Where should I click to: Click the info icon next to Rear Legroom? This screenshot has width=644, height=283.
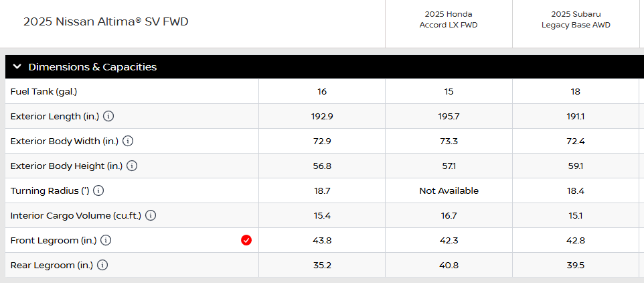click(102, 265)
